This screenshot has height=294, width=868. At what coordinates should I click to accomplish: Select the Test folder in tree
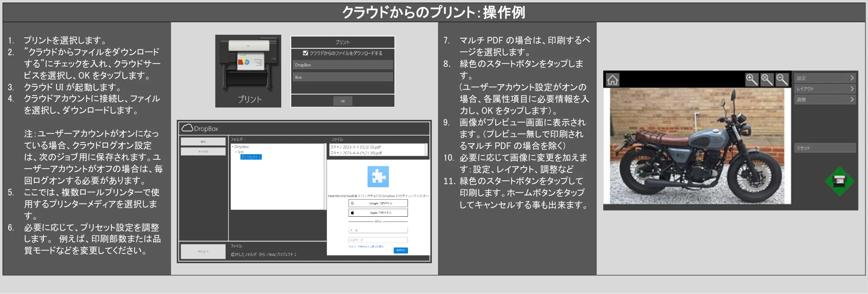[240, 152]
